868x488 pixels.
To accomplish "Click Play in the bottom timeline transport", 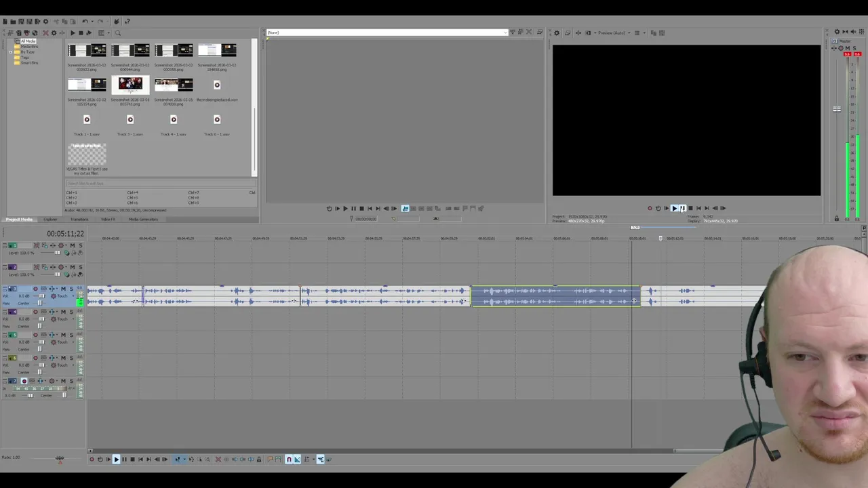I will 117,460.
